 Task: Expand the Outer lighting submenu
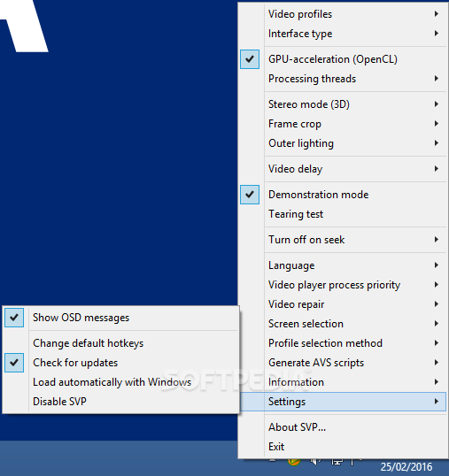click(x=343, y=143)
